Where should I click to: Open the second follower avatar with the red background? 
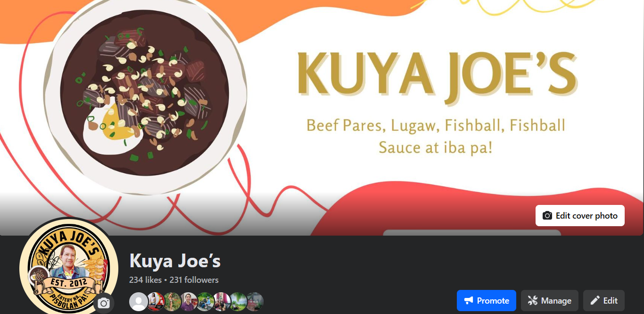point(156,301)
